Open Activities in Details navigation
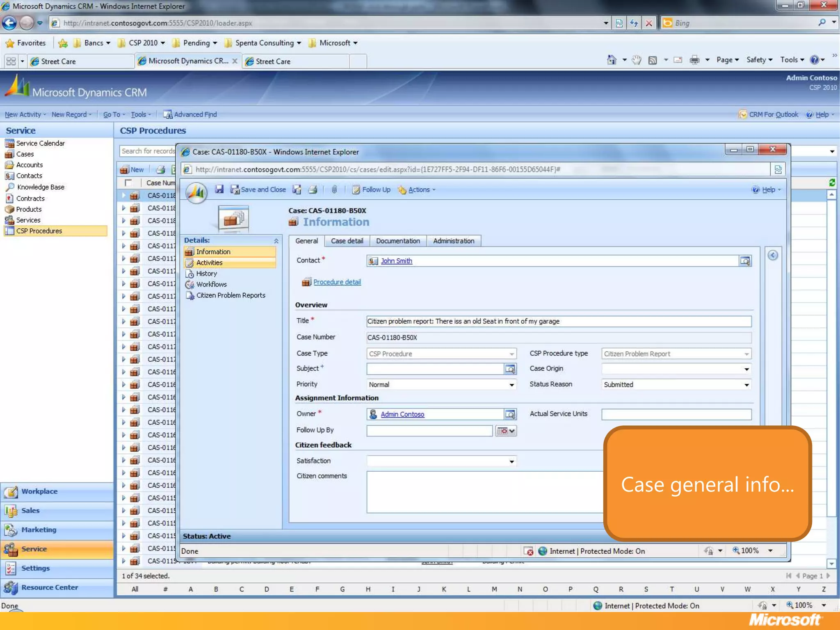 tap(209, 262)
